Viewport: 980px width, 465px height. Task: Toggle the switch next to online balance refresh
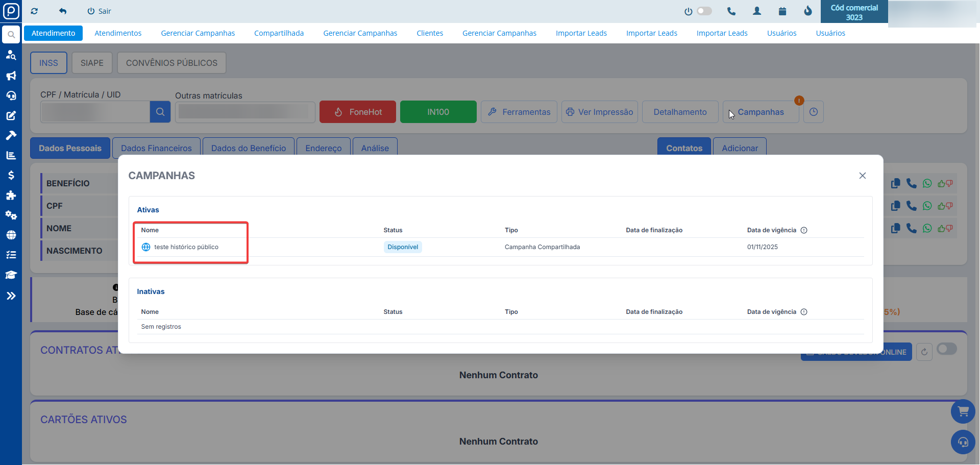point(947,349)
